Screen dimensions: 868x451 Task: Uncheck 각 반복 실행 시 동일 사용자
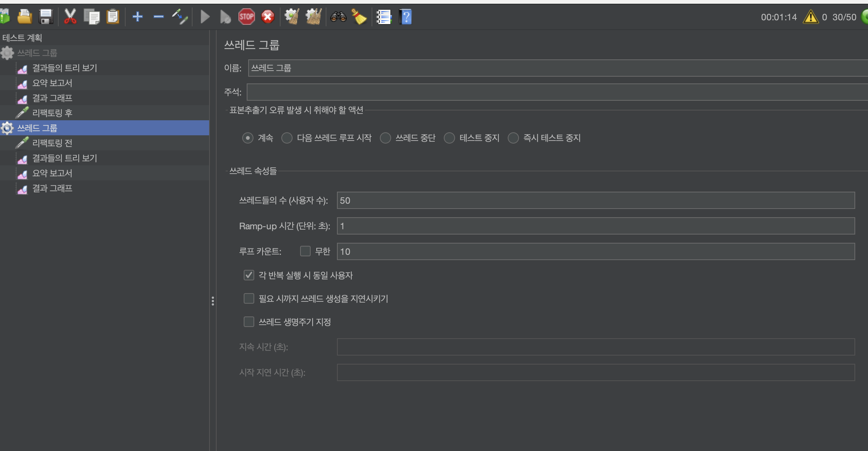pyautogui.click(x=249, y=275)
